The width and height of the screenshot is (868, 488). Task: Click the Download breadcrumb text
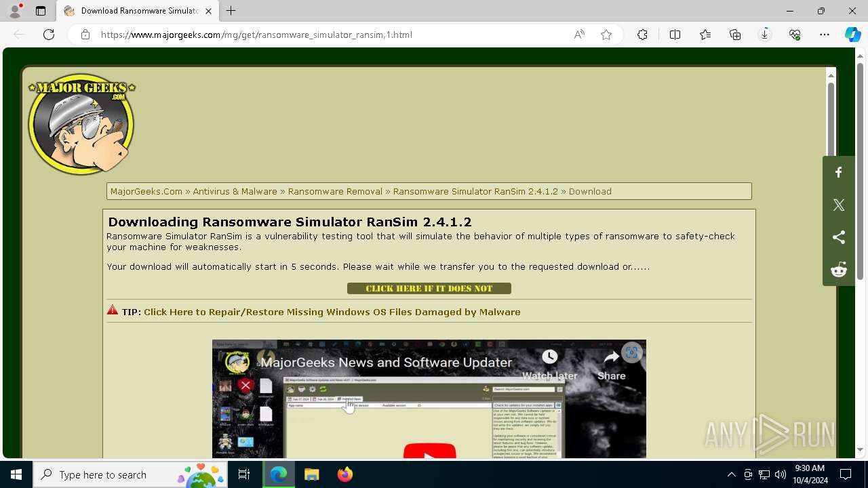point(590,191)
